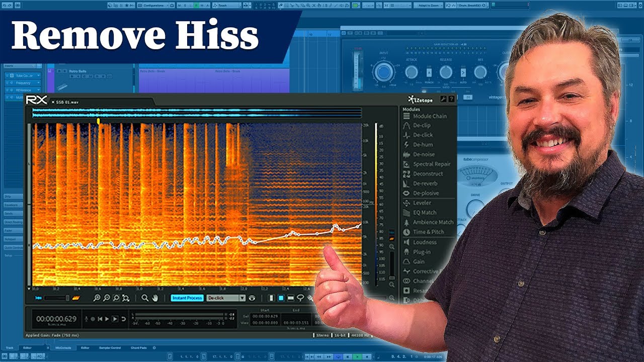Image resolution: width=644 pixels, height=362 pixels.
Task: Click the waveform view icon left of slider
Action: point(38,298)
